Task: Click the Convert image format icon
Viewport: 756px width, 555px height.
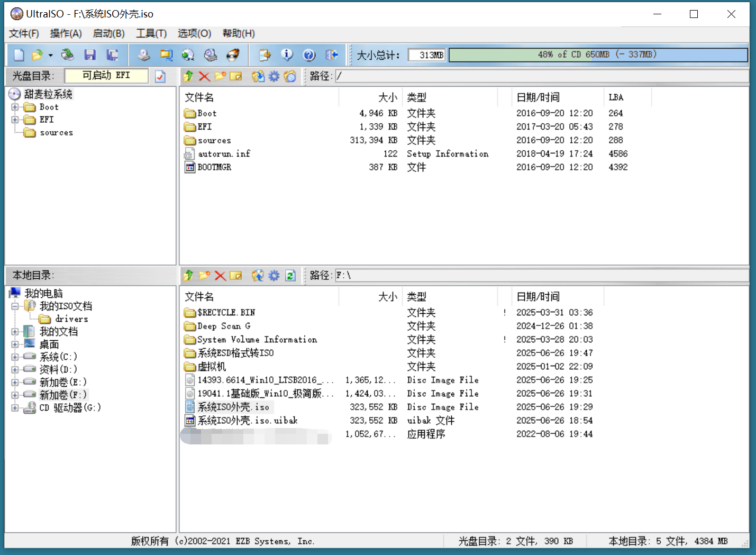Action: pos(166,55)
